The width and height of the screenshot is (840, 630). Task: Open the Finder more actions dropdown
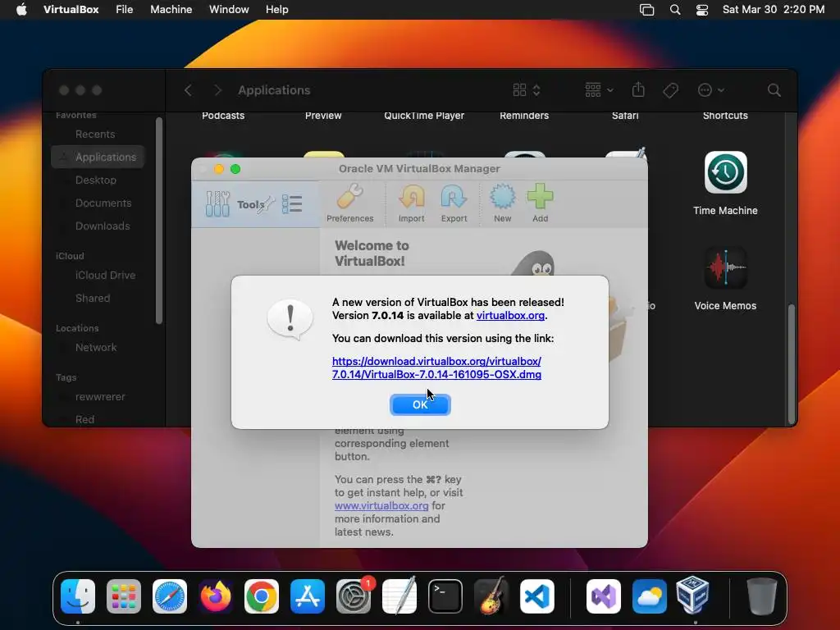point(711,90)
